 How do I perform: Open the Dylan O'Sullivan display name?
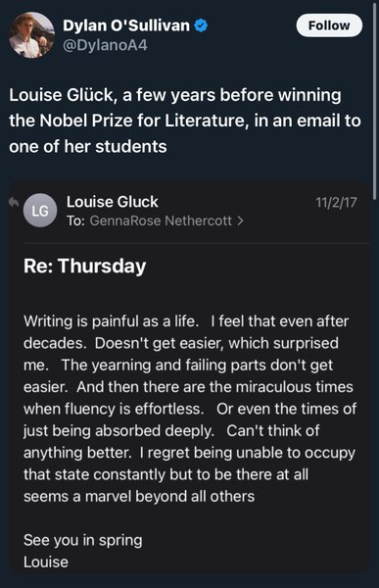(x=126, y=25)
